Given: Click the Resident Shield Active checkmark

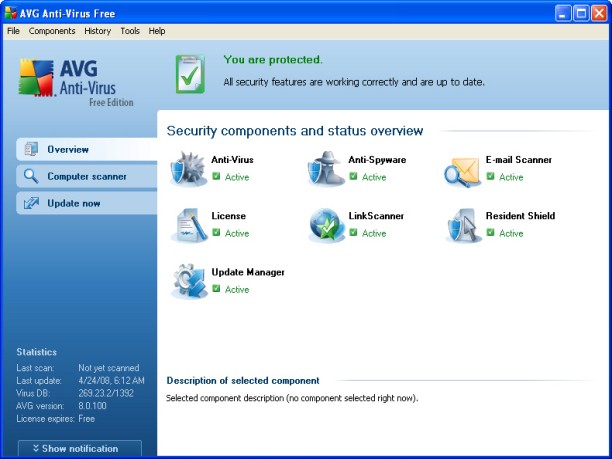Looking at the screenshot, I should coord(491,233).
